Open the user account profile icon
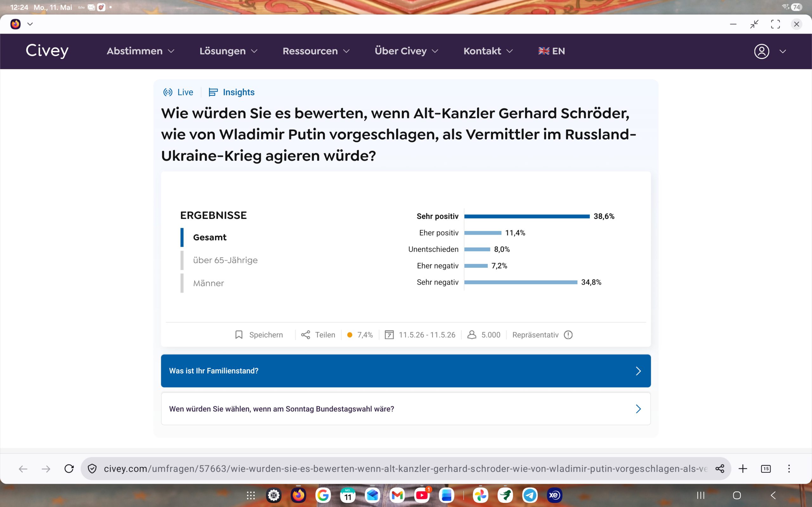The height and width of the screenshot is (507, 812). [x=761, y=51]
